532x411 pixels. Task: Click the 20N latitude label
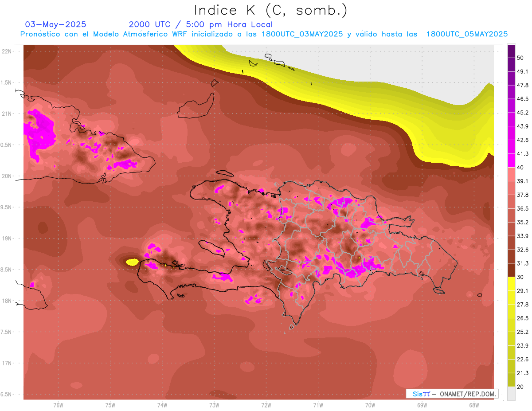coord(7,176)
